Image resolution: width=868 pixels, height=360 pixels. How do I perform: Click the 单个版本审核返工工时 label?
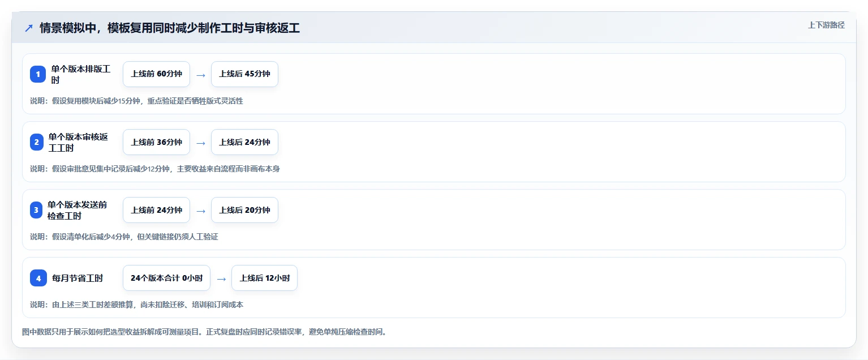pos(78,142)
